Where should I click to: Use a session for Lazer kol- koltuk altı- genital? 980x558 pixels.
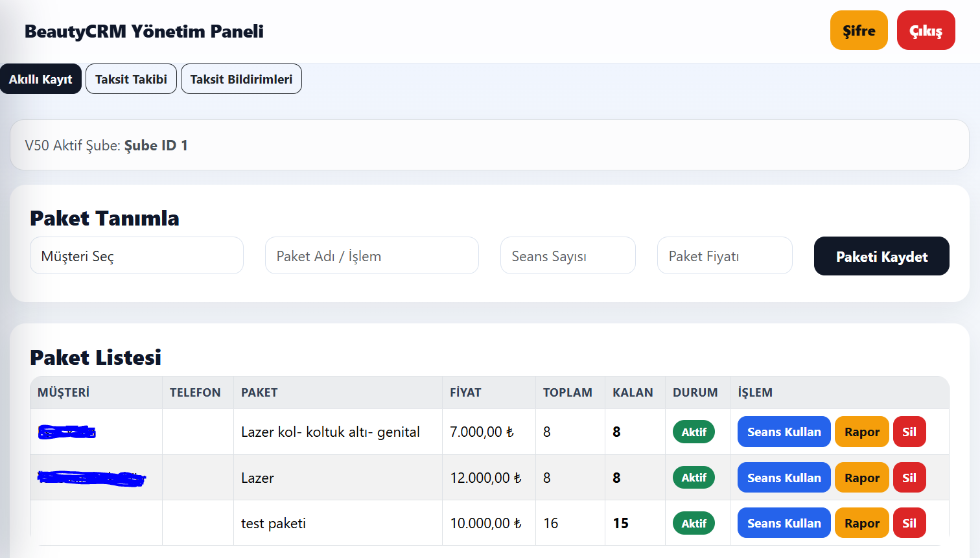784,432
